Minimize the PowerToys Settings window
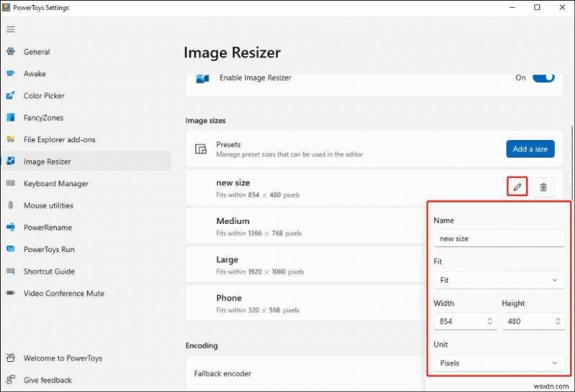This screenshot has width=575, height=392. coord(512,7)
